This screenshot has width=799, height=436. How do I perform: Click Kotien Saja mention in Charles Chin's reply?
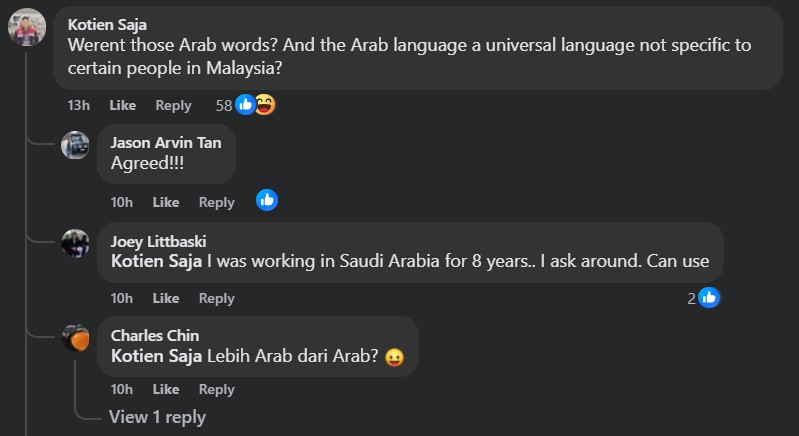click(x=156, y=357)
